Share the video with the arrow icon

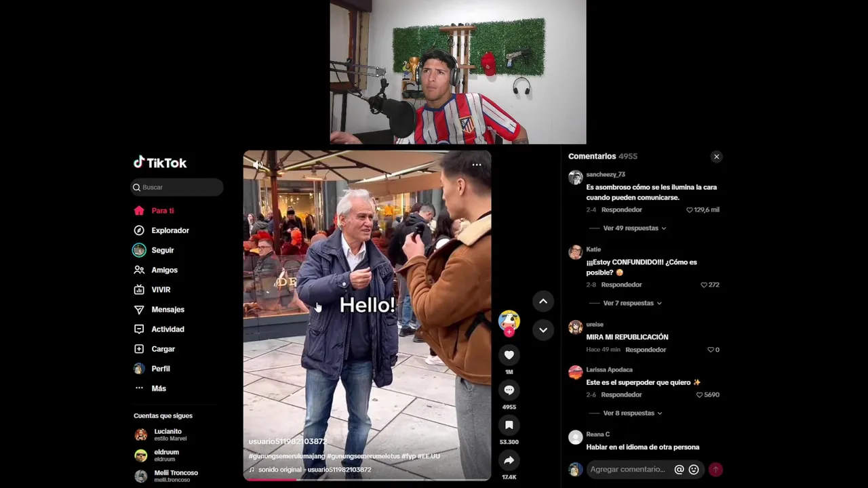coord(509,460)
